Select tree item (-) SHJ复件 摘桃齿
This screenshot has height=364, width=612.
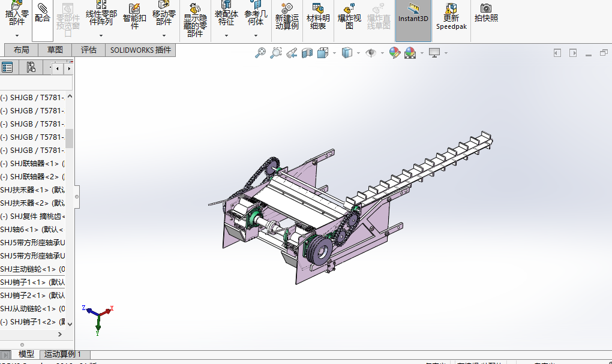[x=32, y=216]
